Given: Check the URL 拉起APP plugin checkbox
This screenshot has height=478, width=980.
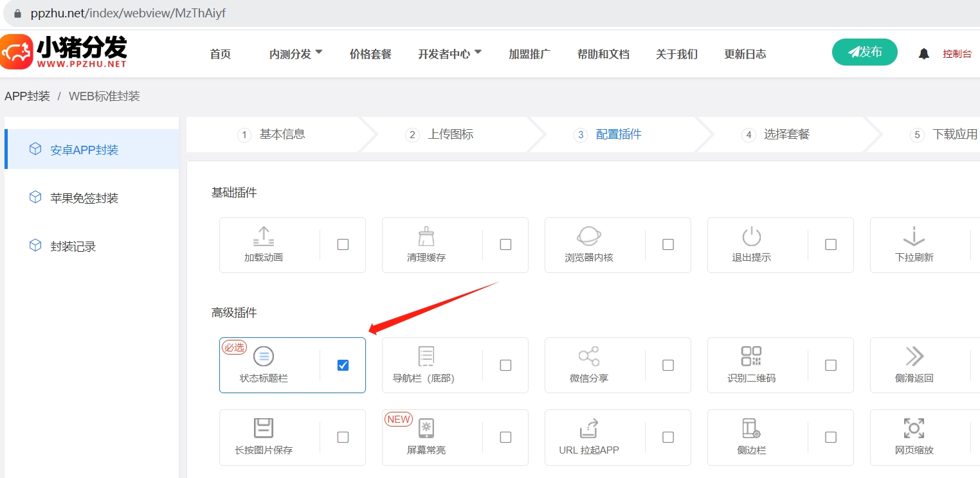Looking at the screenshot, I should point(668,437).
